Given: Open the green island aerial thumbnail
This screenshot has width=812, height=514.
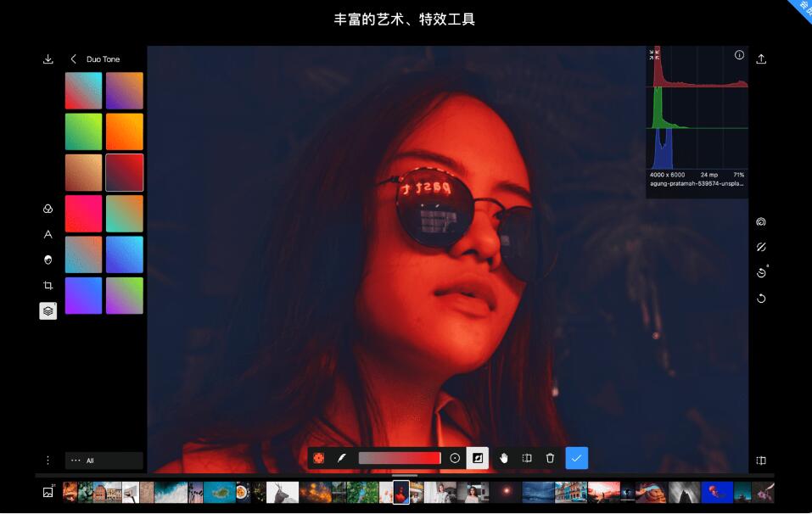Looking at the screenshot, I should click(219, 492).
